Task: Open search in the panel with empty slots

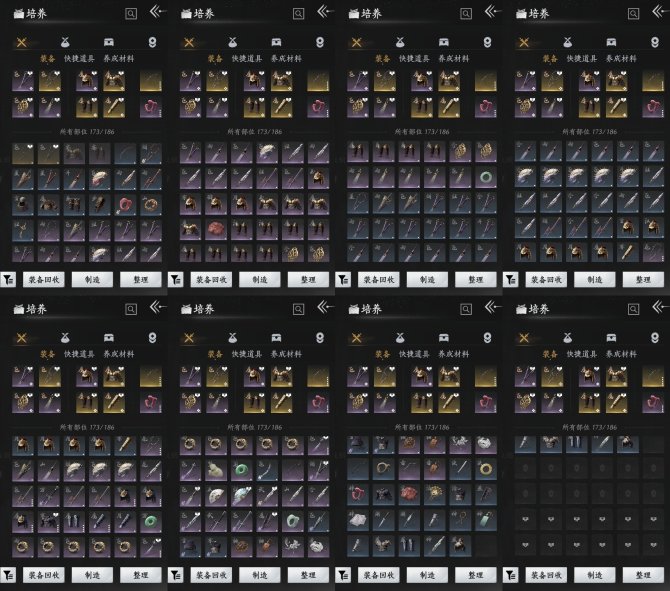Action: [x=633, y=309]
